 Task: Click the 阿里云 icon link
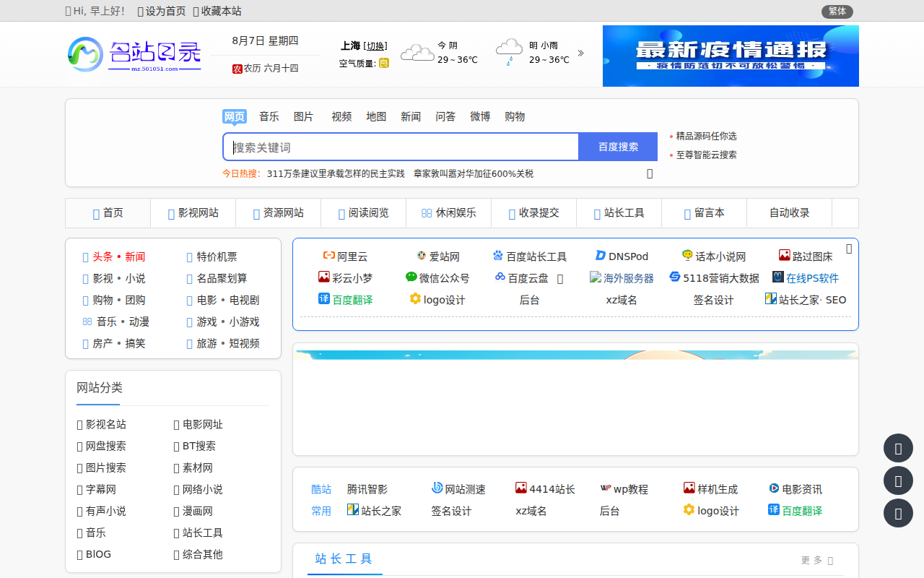(329, 256)
